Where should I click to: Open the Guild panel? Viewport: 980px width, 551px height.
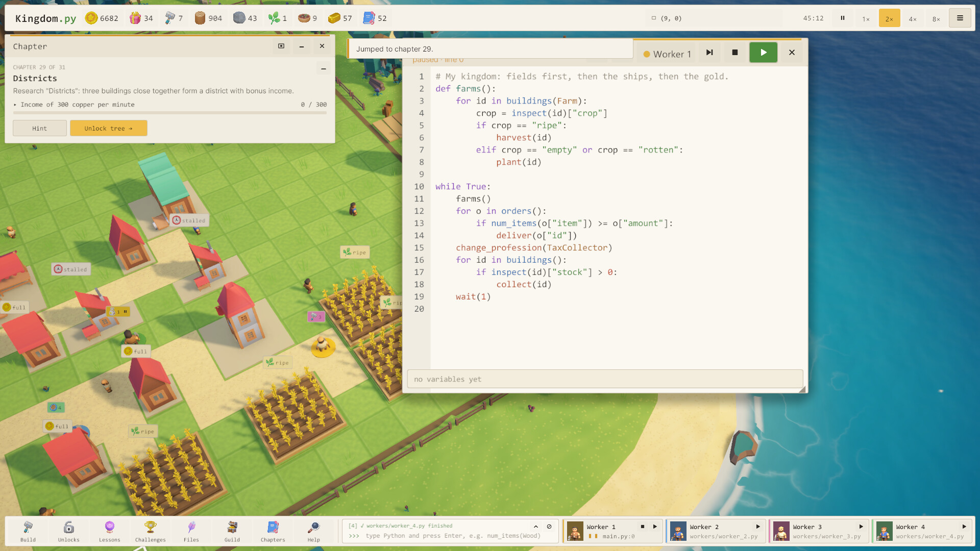point(232,531)
